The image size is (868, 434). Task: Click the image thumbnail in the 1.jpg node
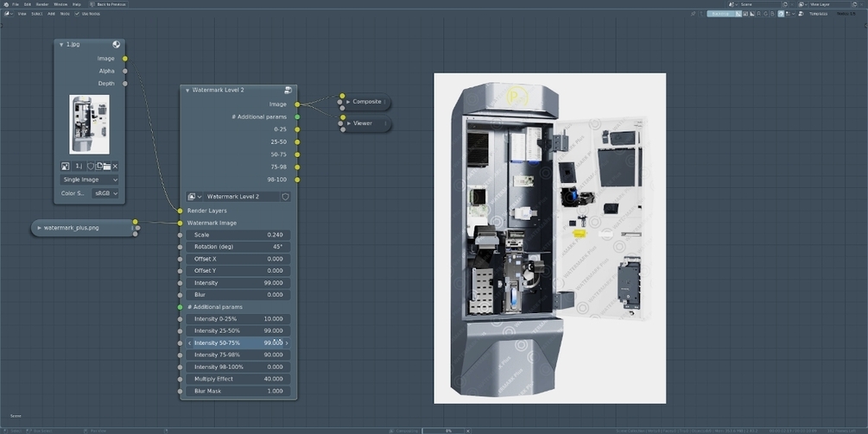89,124
